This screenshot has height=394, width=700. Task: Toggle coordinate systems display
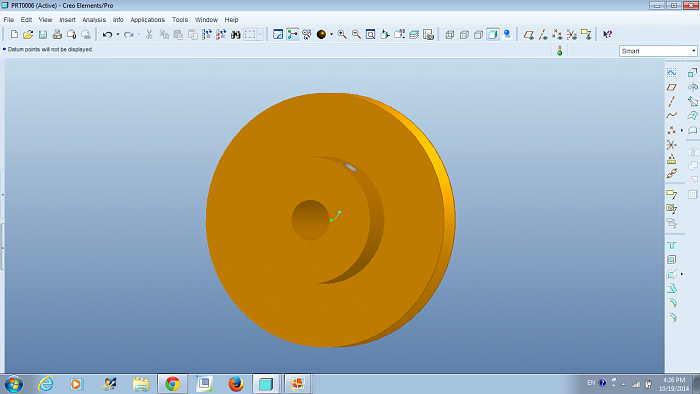click(x=572, y=34)
